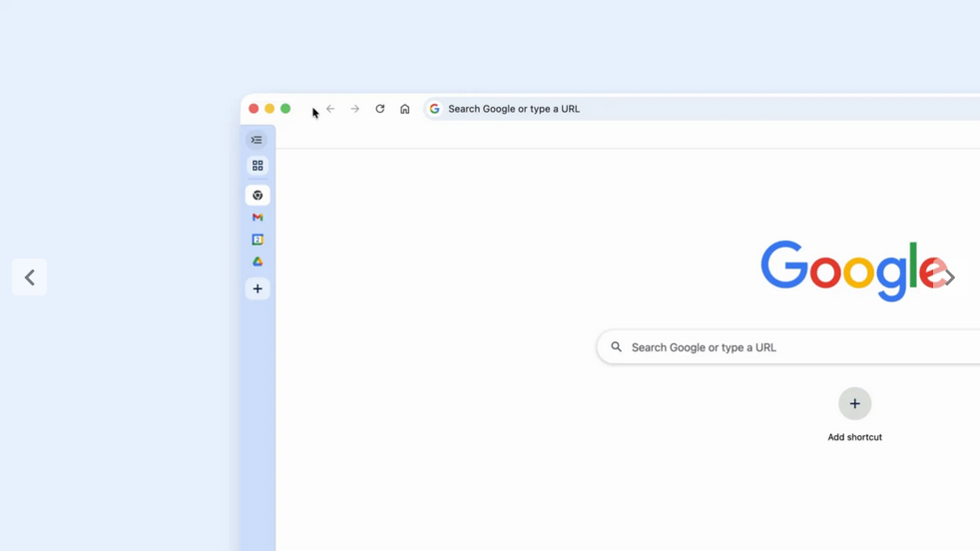Image resolution: width=980 pixels, height=551 pixels.
Task: Click the Google logo on the page
Action: 848,270
